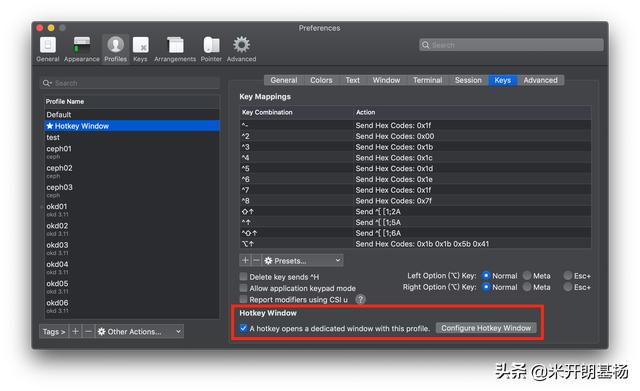Select the Keys profile tab
Screen dimensions: 640x391
click(502, 80)
